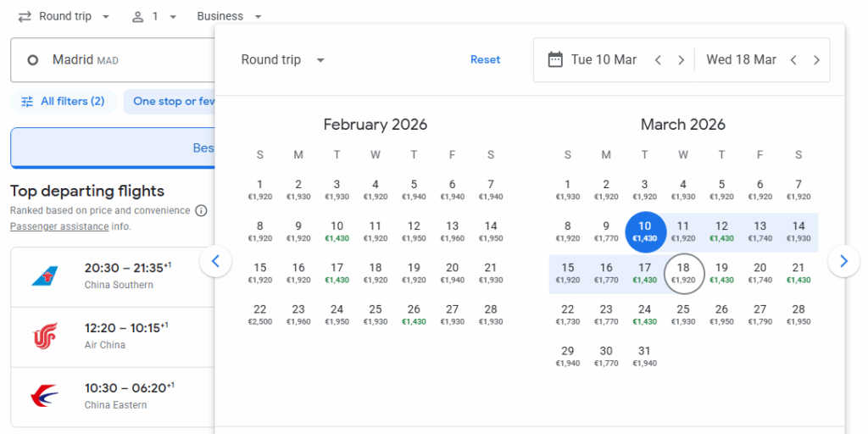Select February 22 priced €2,500
Viewport: 868px width, 434px height.
pos(260,315)
